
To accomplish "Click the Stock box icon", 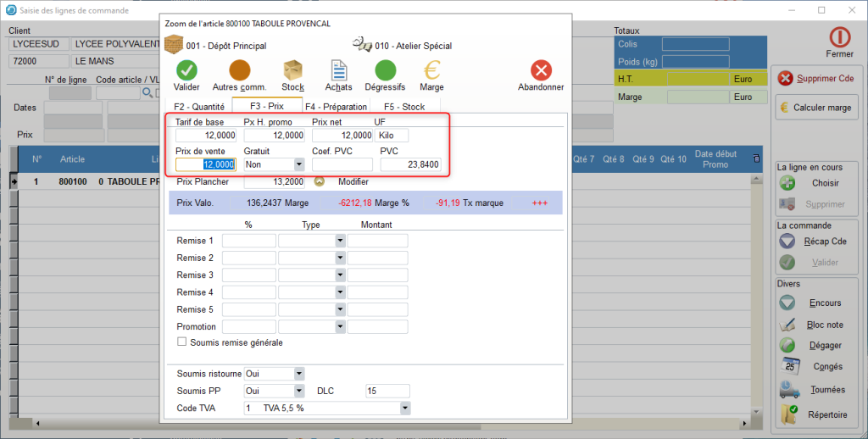I will 293,69.
